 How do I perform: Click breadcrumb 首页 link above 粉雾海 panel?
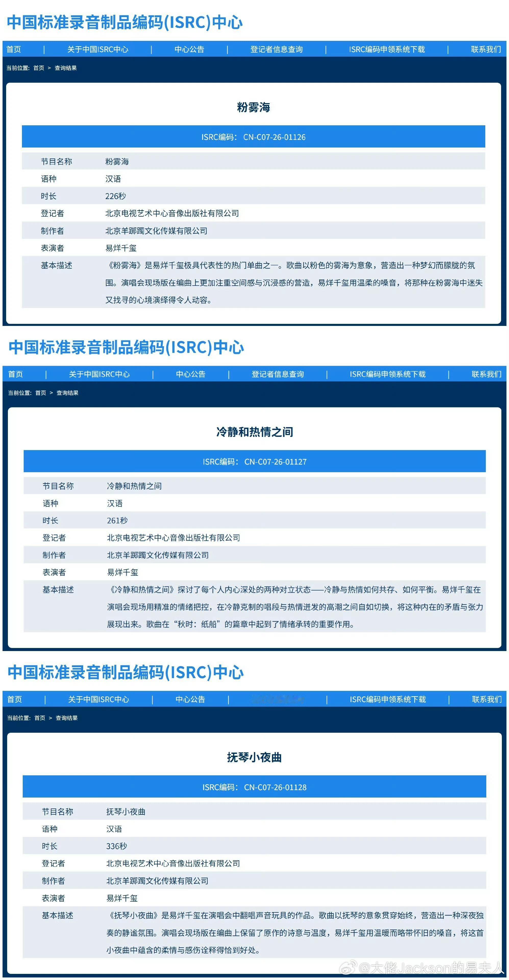pos(39,68)
